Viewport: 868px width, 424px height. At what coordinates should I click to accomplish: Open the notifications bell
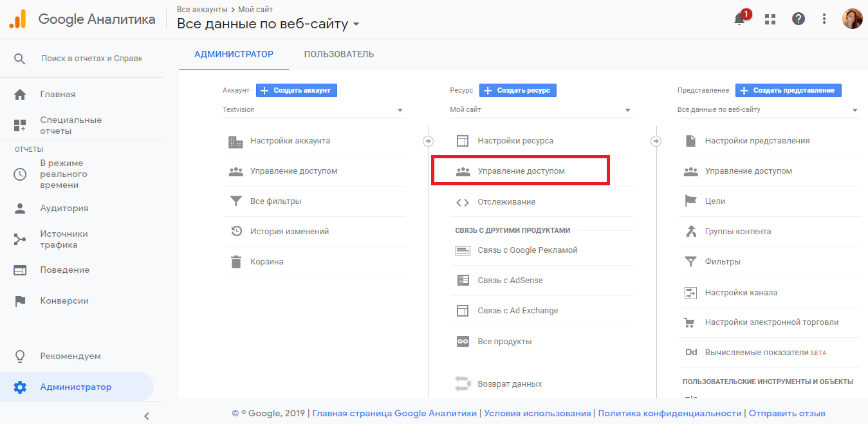click(x=740, y=19)
